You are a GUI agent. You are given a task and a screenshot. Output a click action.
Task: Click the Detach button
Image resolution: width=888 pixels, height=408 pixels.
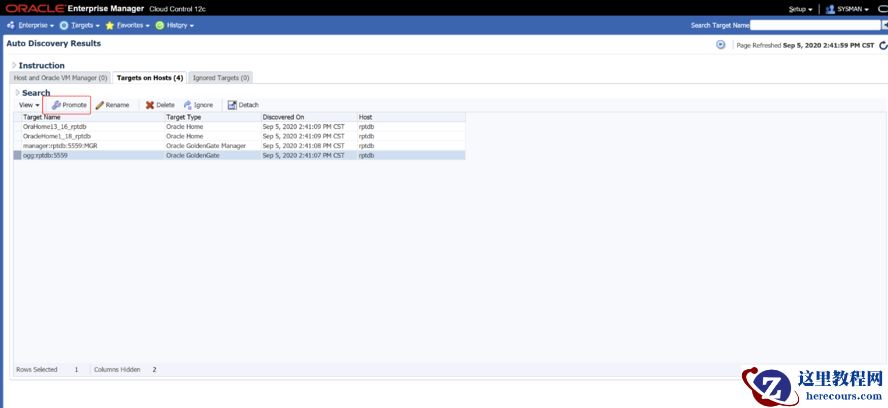[x=243, y=105]
